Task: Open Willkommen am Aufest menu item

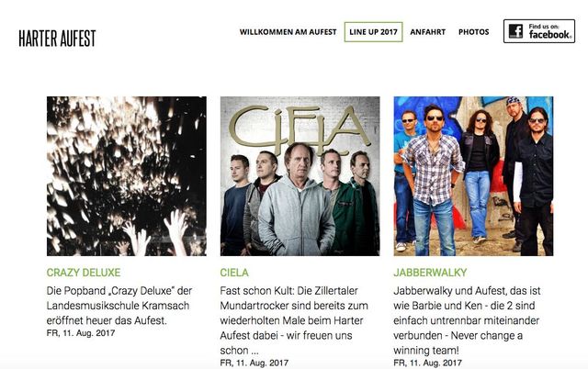Action: coord(288,32)
